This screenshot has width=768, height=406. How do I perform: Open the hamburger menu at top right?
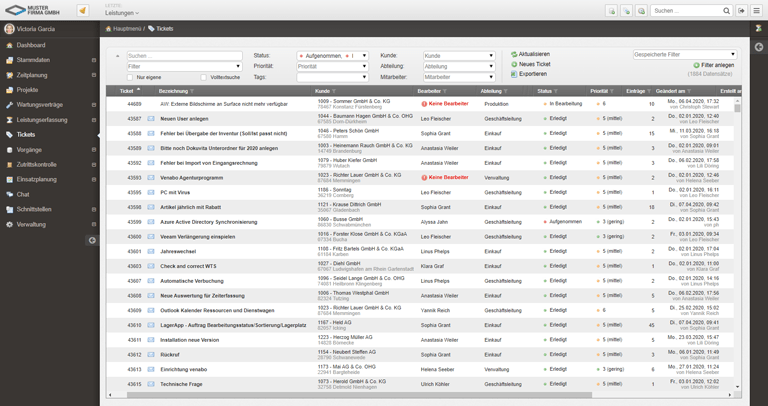[757, 11]
